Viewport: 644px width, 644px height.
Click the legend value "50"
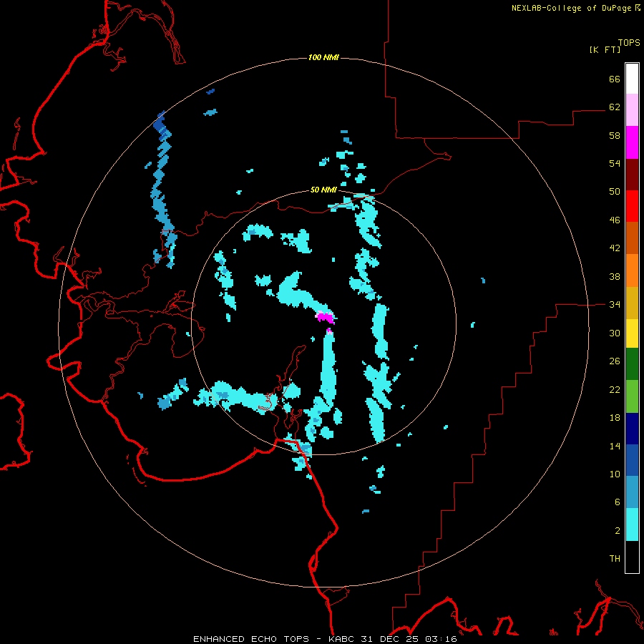click(x=615, y=191)
